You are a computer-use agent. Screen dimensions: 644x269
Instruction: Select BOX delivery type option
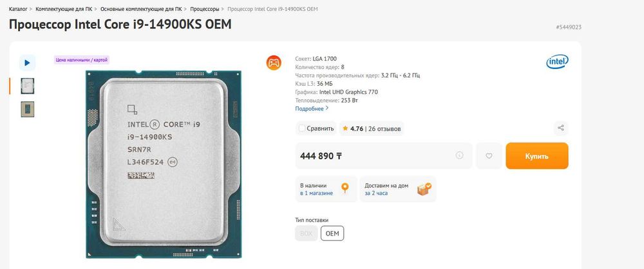(x=306, y=233)
